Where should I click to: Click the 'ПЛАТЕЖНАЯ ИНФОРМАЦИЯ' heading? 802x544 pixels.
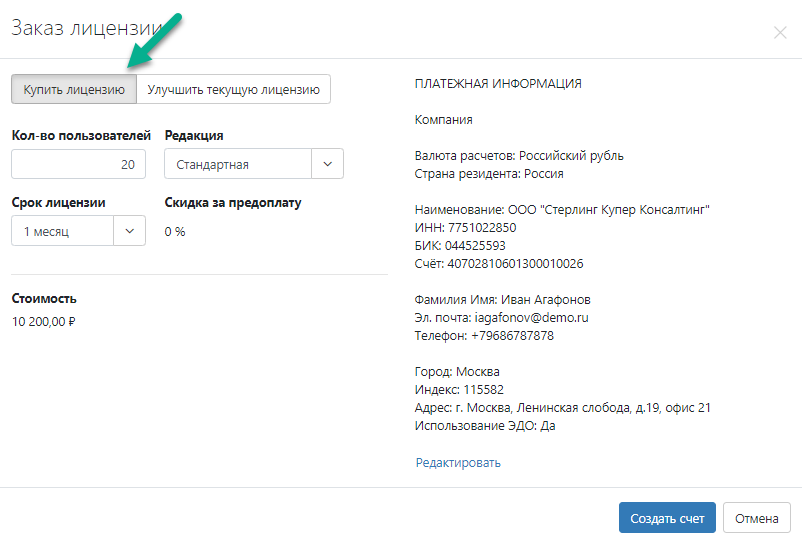498,84
